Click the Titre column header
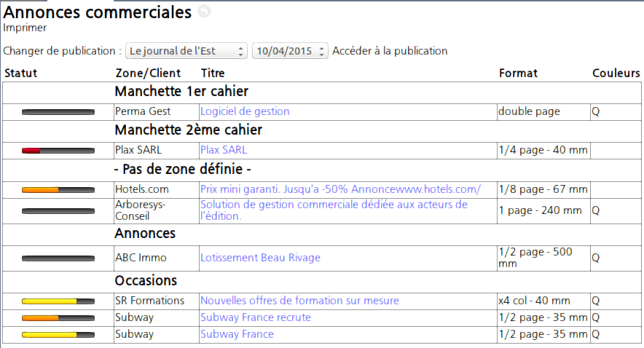 click(x=213, y=73)
